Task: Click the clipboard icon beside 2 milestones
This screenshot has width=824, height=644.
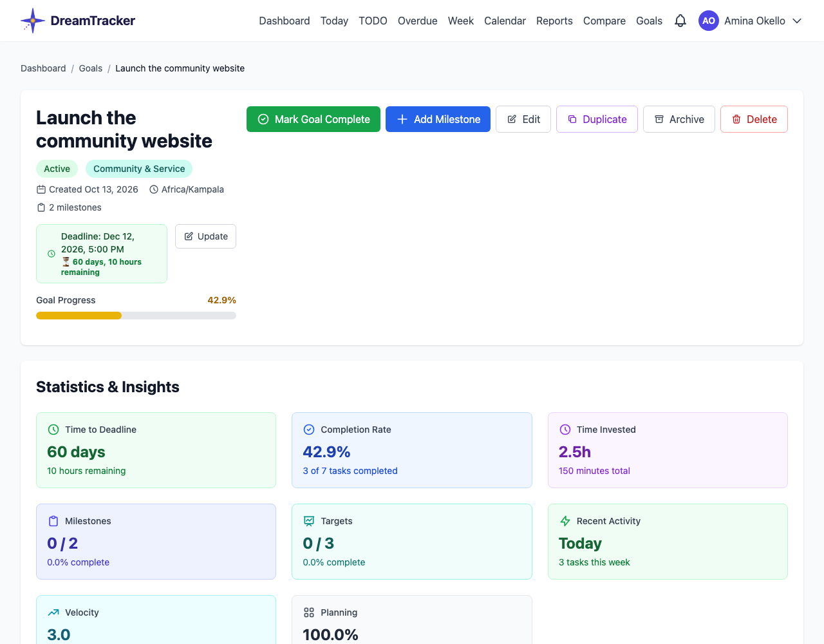Action: click(x=41, y=207)
